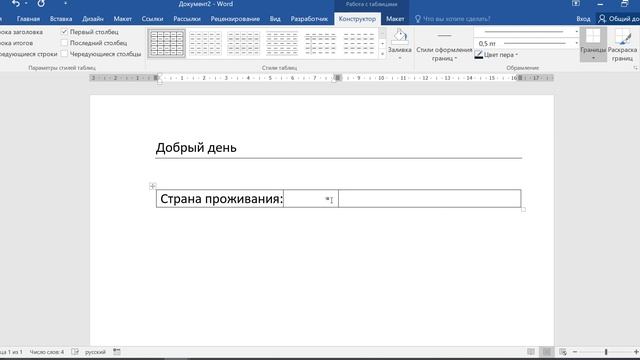Expand the table styles gallery More arrow
Viewport: 640px width, 360px height.
[x=382, y=54]
